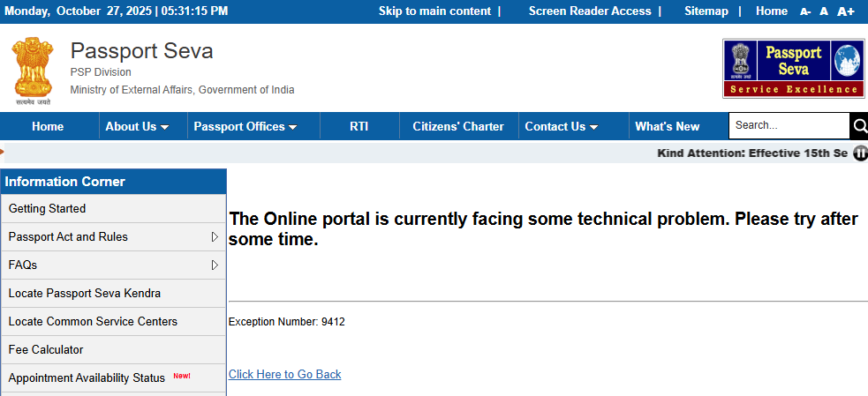Open Screen Reader Access link
Viewport: 868px width, 396px height.
tap(590, 11)
